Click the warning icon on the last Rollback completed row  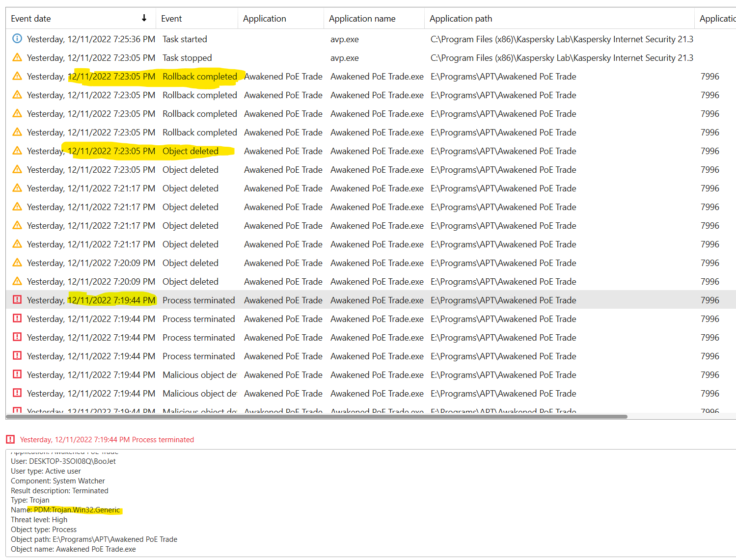point(17,132)
